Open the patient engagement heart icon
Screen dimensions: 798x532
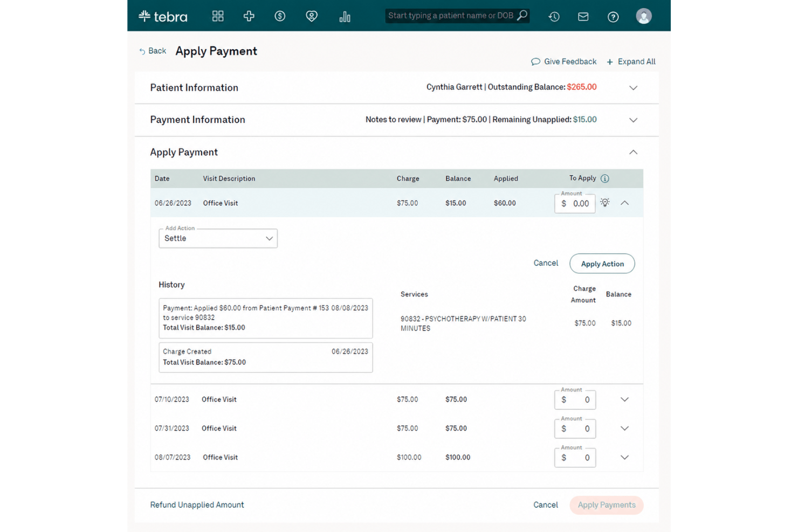pos(312,16)
